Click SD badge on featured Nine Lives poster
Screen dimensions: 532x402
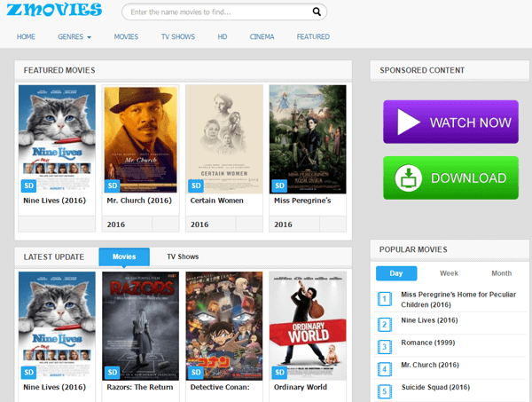[x=28, y=185]
